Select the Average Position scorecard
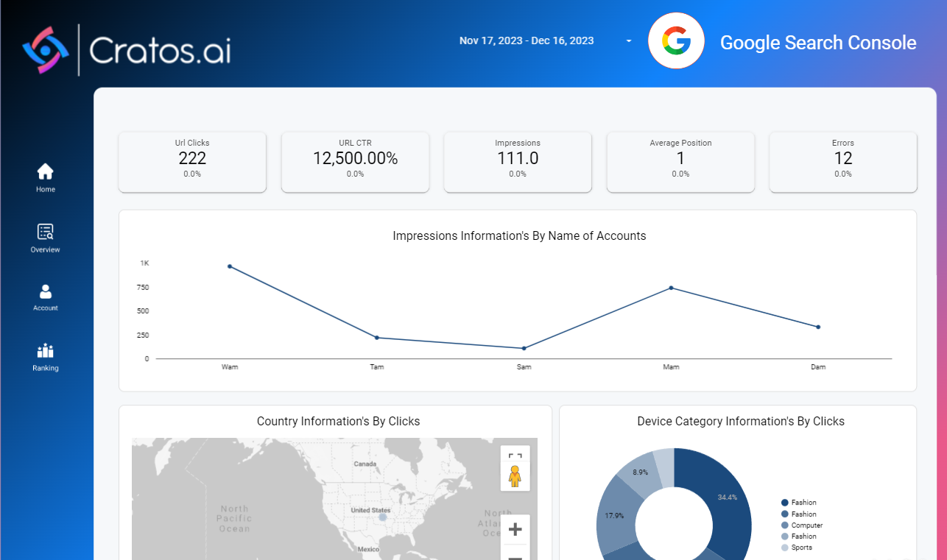Image resolution: width=947 pixels, height=560 pixels. pos(680,163)
